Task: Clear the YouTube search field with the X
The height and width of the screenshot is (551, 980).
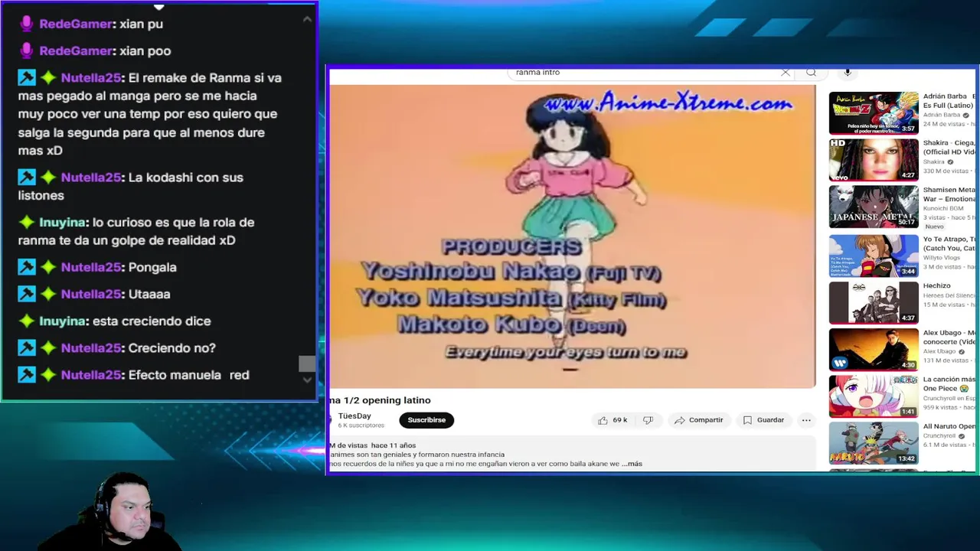Action: 785,72
